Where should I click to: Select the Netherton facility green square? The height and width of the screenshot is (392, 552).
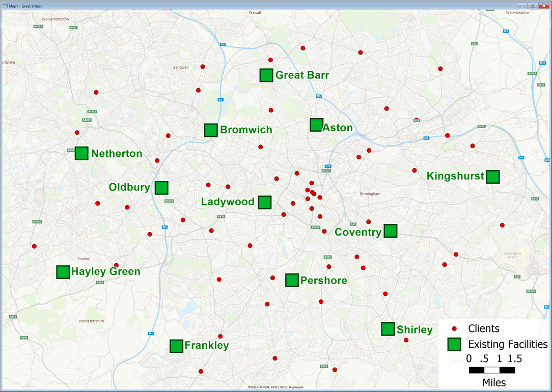click(x=81, y=153)
